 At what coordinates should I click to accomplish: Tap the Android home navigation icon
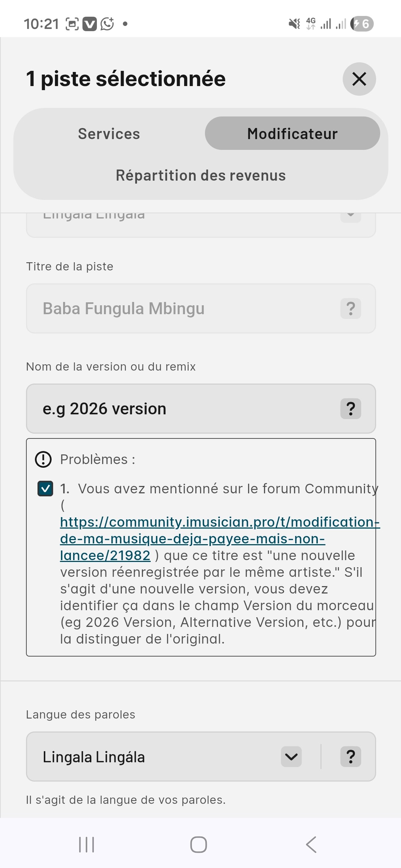click(x=199, y=845)
